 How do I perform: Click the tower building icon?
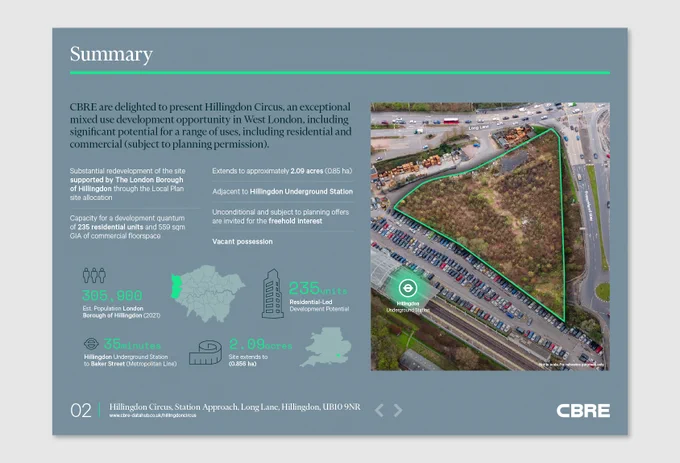(x=272, y=293)
